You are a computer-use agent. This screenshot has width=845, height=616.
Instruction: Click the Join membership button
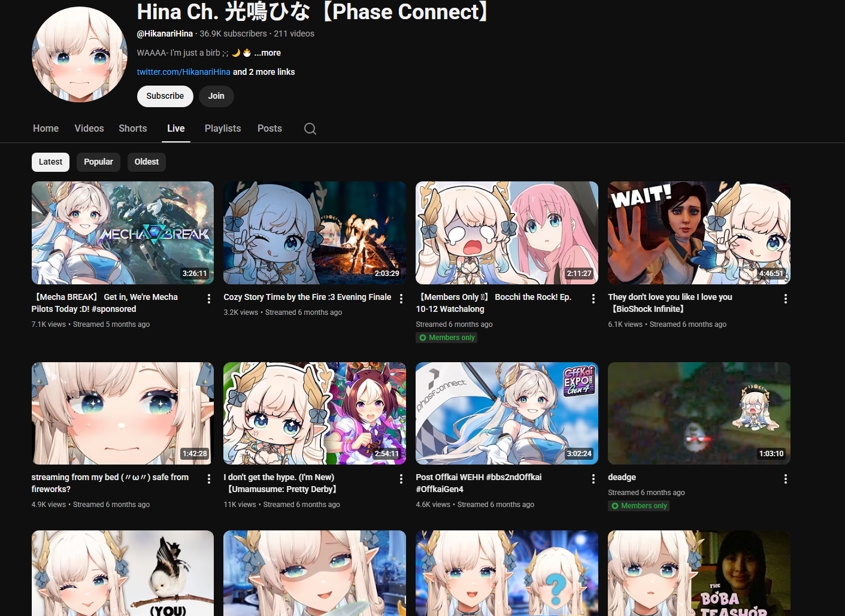(x=216, y=96)
